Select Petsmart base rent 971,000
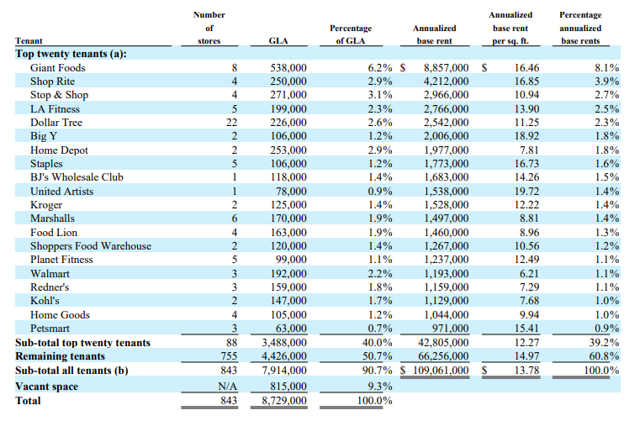640x421 pixels. click(x=450, y=328)
